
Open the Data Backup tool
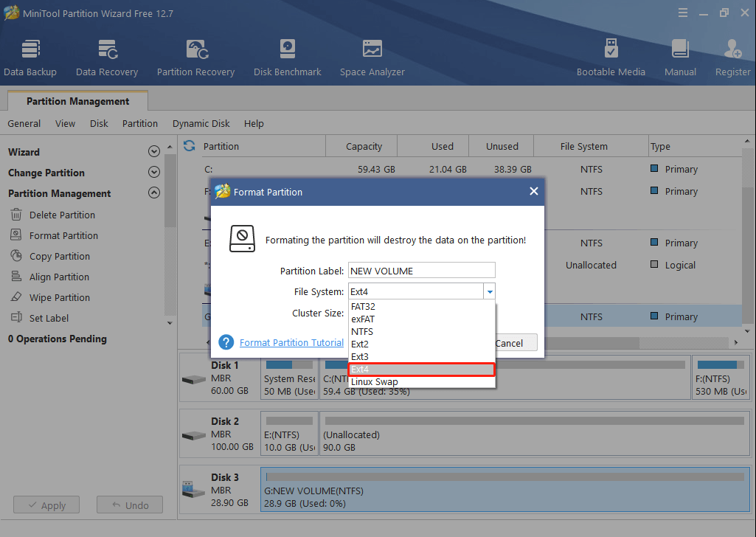coord(30,58)
